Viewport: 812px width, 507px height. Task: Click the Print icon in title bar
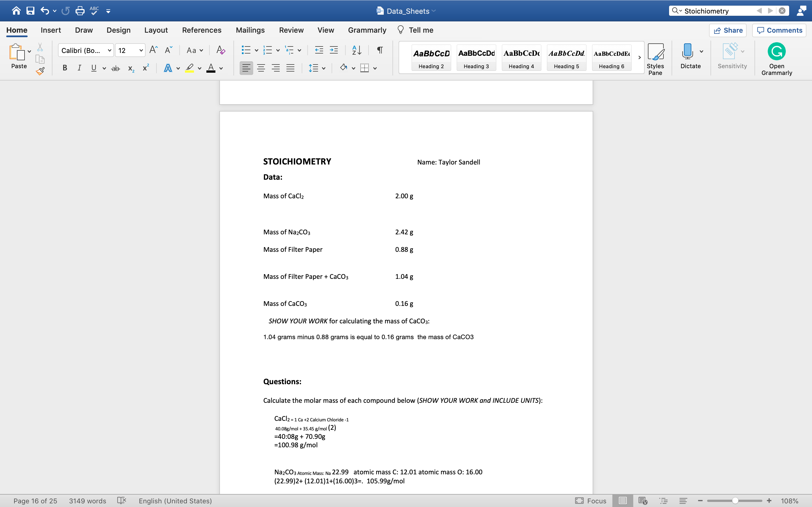point(80,11)
